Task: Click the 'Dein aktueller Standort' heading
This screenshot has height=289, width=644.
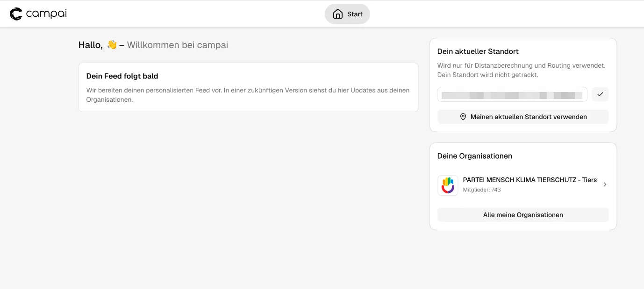Action: (x=478, y=51)
